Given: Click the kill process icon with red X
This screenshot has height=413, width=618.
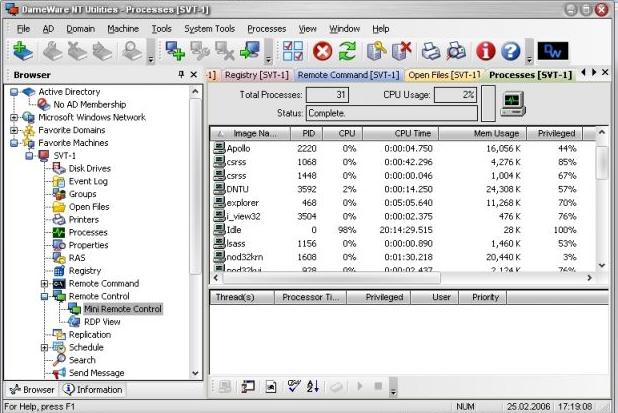Looking at the screenshot, I should point(402,51).
